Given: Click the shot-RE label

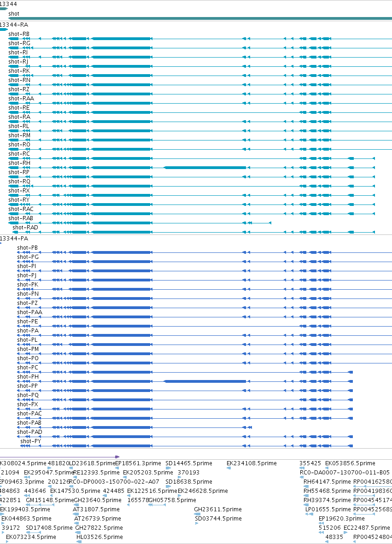Looking at the screenshot, I should [19, 107].
